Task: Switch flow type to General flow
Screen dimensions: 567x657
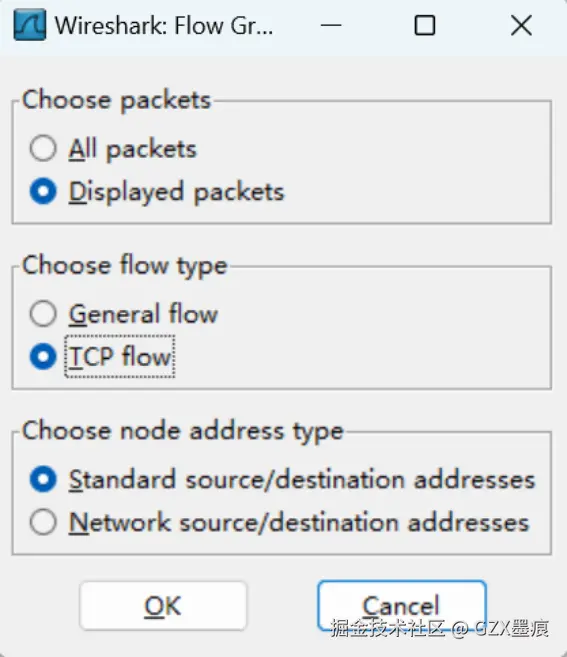Action: pyautogui.click(x=43, y=313)
